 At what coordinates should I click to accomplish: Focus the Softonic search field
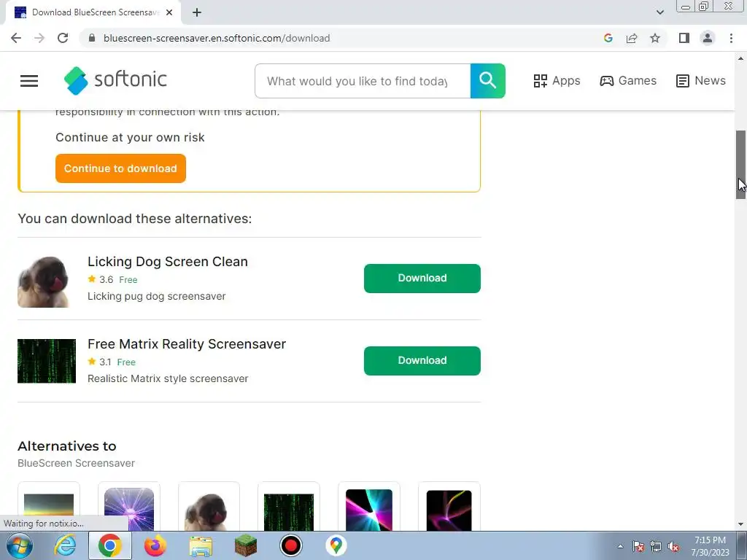click(x=363, y=81)
